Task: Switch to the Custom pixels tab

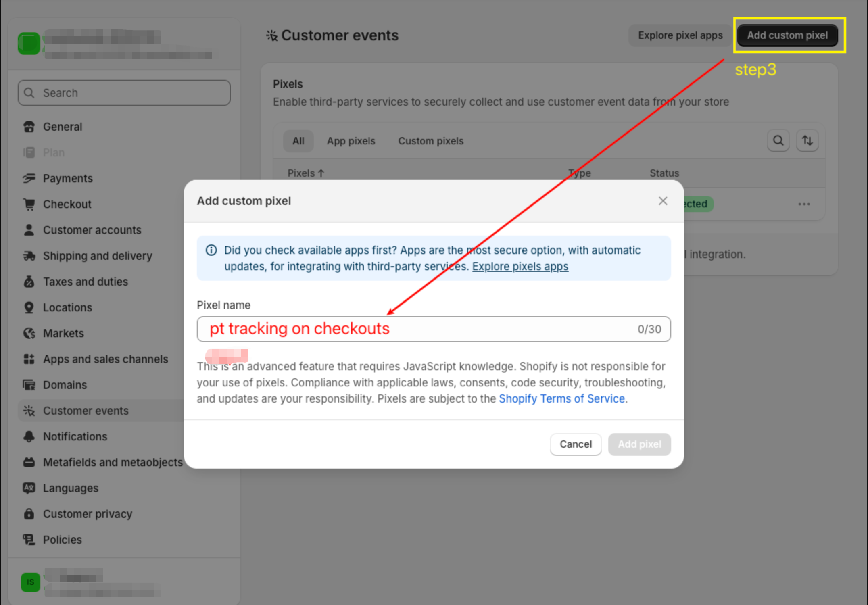Action: click(431, 141)
